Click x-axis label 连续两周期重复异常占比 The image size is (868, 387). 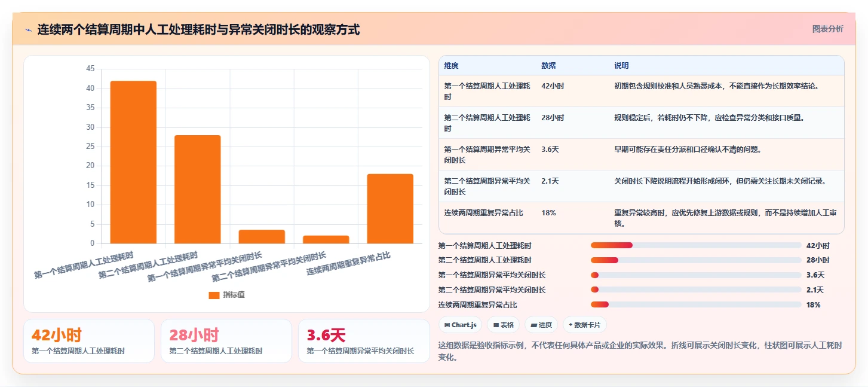tap(348, 264)
